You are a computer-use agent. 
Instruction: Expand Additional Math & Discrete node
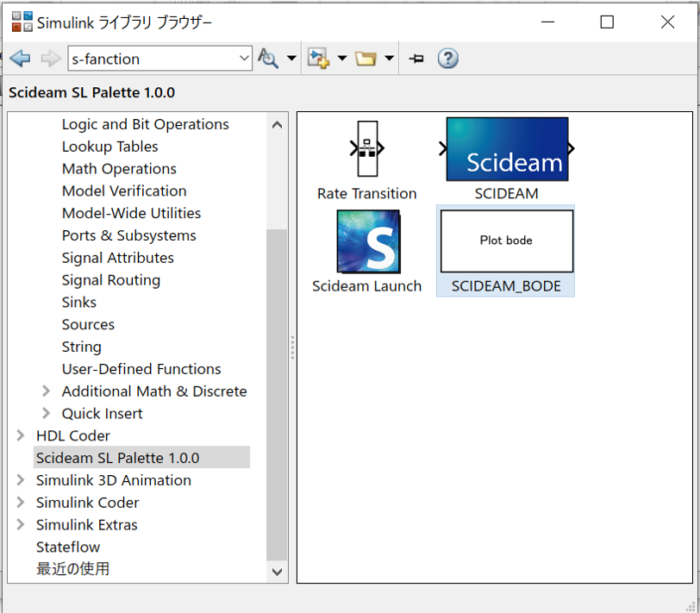[x=46, y=391]
